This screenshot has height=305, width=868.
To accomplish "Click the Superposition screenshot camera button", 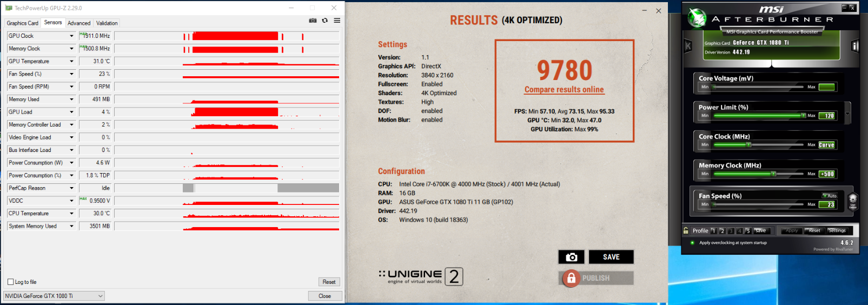I will coord(571,257).
